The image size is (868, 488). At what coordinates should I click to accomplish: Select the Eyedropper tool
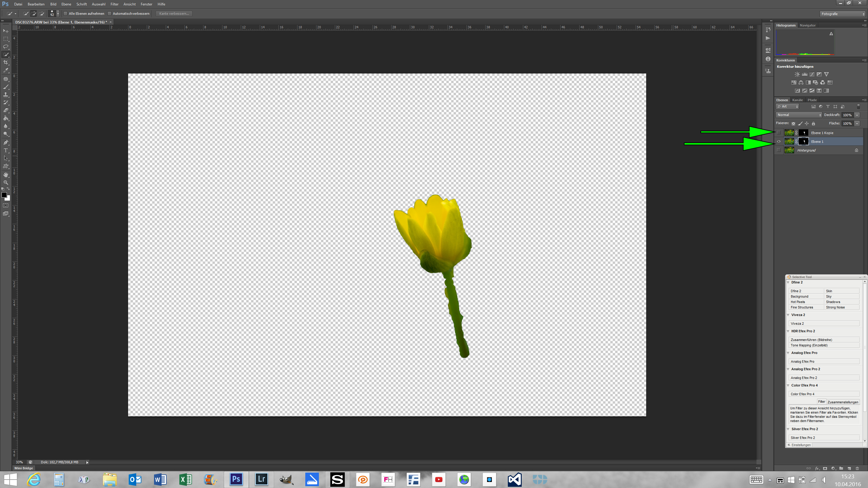pos(6,70)
